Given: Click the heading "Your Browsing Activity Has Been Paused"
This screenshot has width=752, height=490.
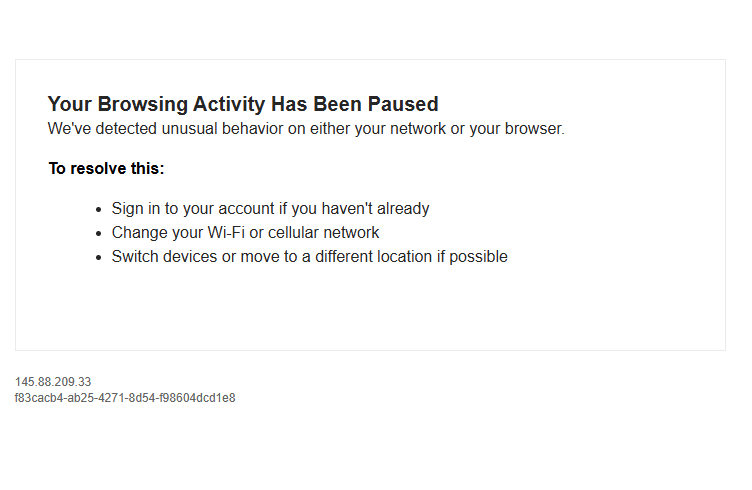Looking at the screenshot, I should (x=243, y=104).
